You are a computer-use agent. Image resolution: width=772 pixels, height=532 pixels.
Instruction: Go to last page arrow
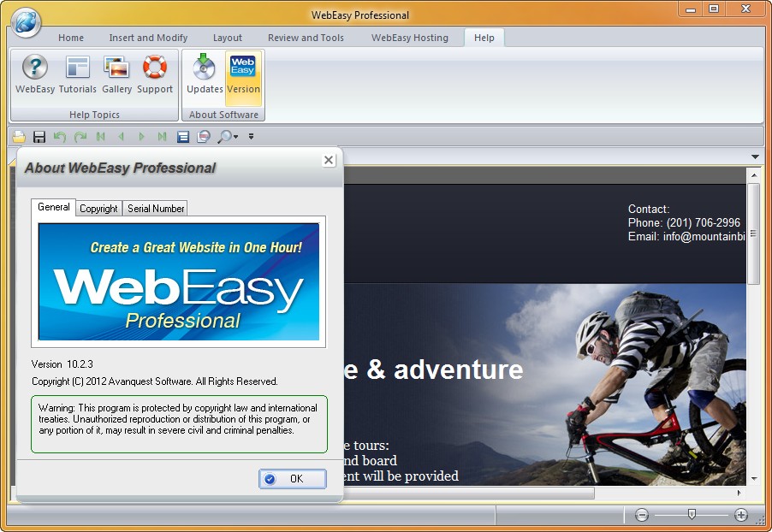click(162, 136)
